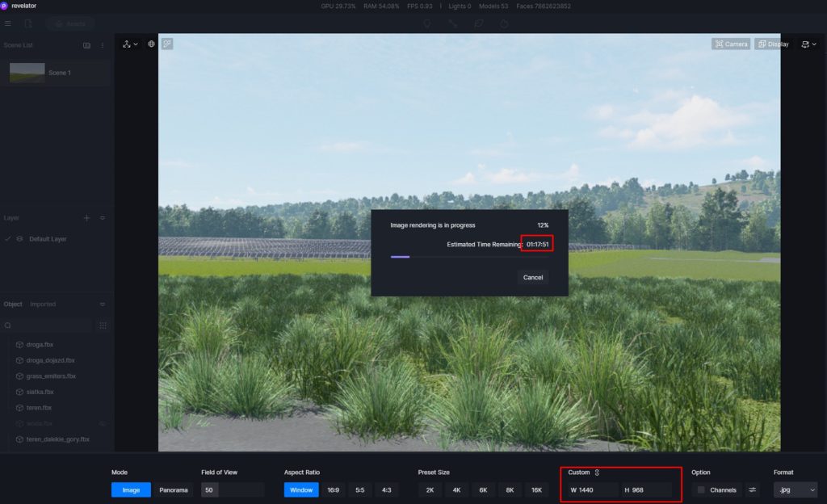The height and width of the screenshot is (504, 827).
Task: Select the 4K preset size
Action: [x=456, y=489]
